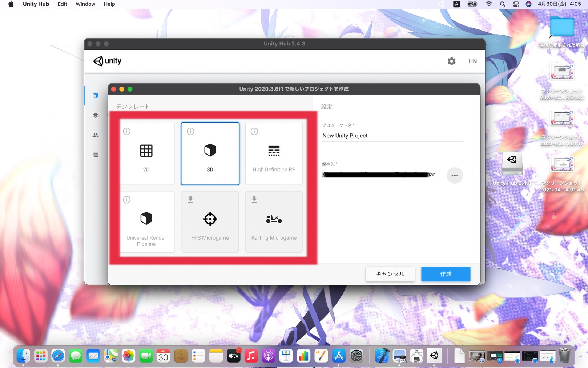Open the Community tab in Hub sidebar
This screenshot has height=368, width=588.
coord(96,135)
